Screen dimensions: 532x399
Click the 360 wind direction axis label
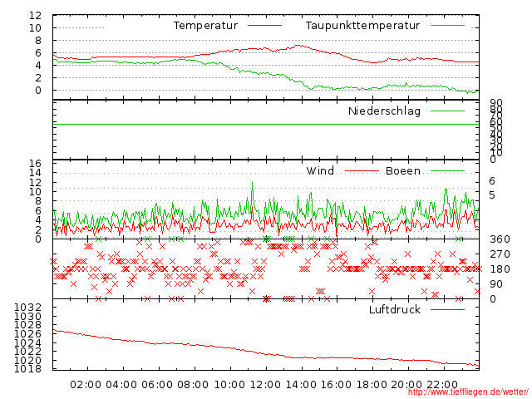[500, 239]
